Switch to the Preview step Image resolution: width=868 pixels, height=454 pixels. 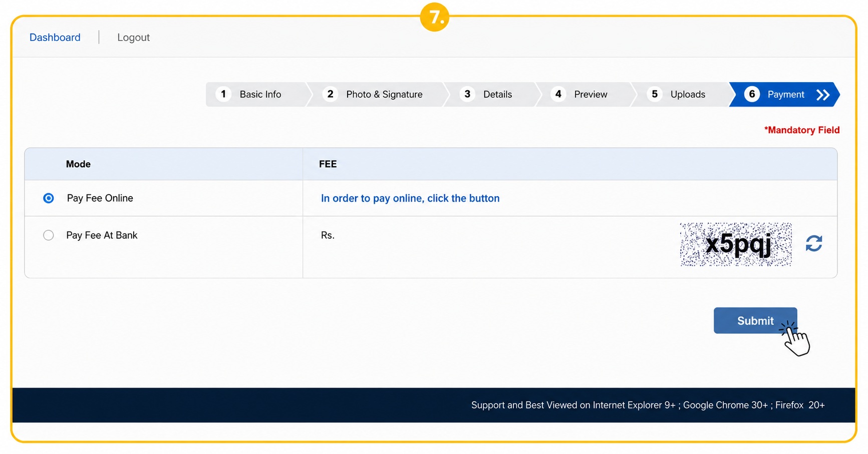[591, 94]
